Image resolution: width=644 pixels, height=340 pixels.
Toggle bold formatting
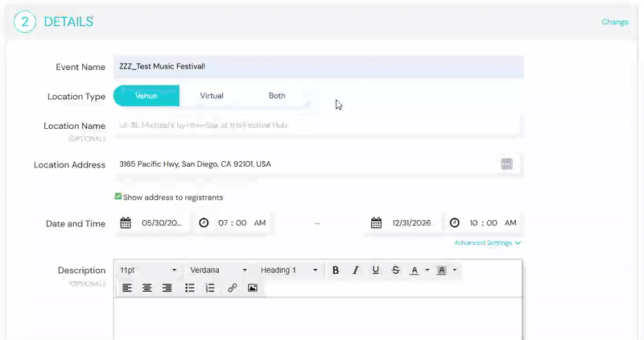point(336,270)
